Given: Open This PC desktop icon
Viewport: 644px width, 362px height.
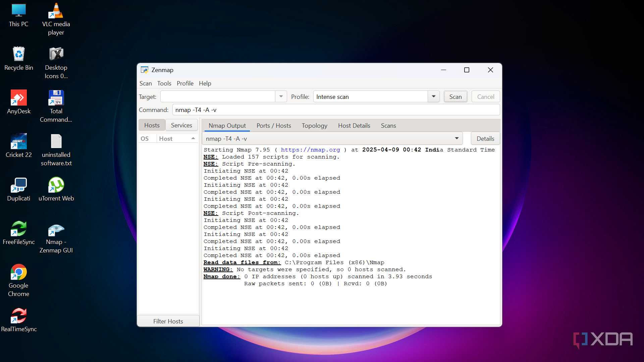Looking at the screenshot, I should (19, 15).
